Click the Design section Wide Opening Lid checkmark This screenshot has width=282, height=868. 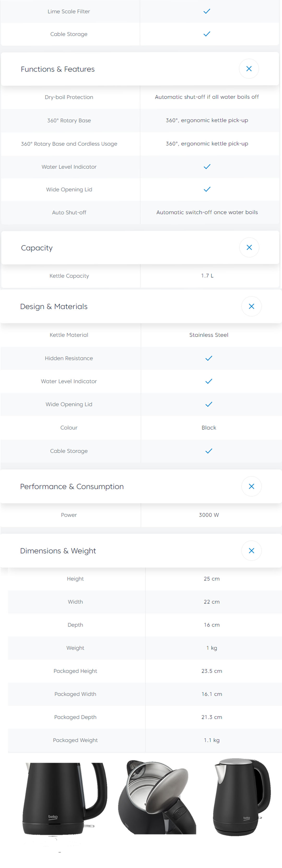coord(209,404)
